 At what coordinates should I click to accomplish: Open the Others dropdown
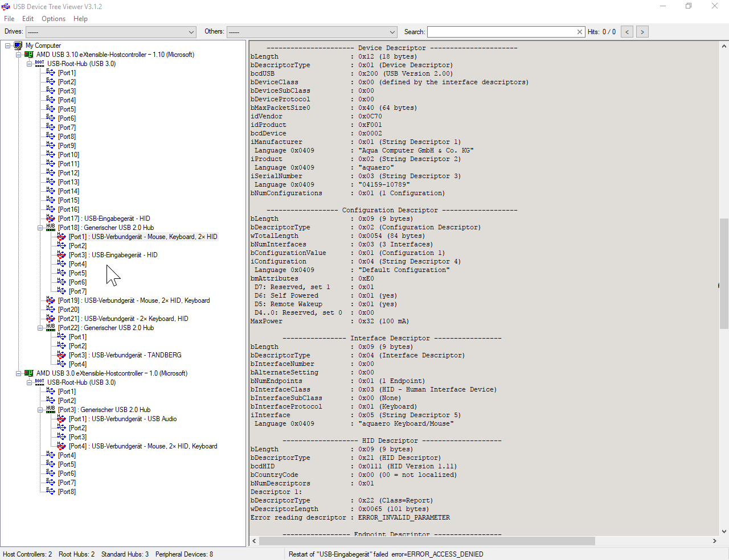point(392,32)
